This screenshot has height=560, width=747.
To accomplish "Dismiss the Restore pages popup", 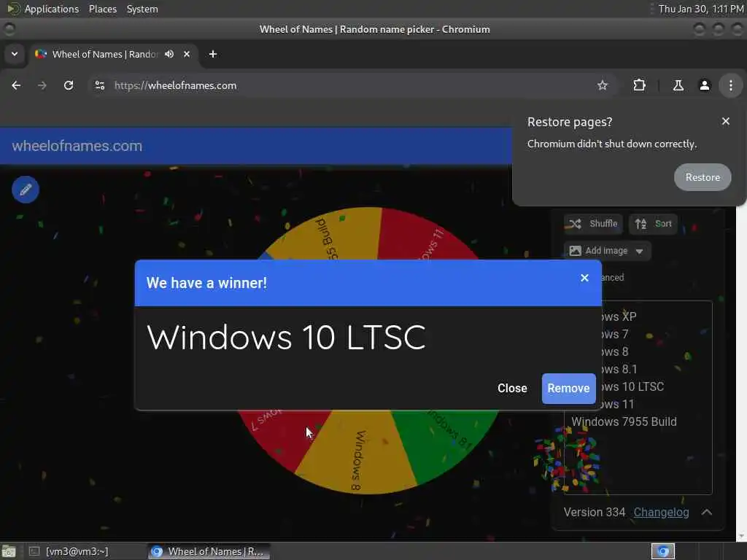I will point(726,122).
